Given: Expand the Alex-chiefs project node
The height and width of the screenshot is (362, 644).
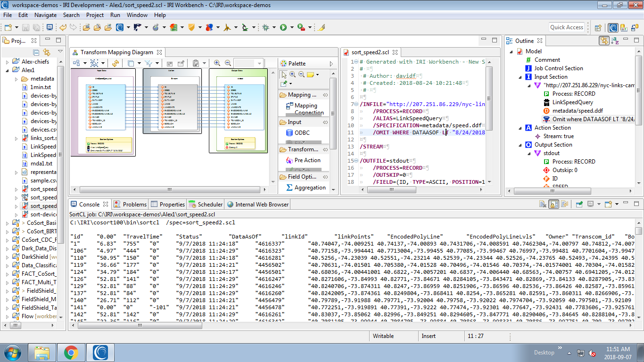Looking at the screenshot, I should (7, 62).
